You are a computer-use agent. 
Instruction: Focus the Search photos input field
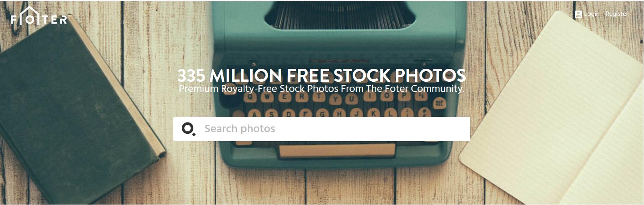coord(321,129)
